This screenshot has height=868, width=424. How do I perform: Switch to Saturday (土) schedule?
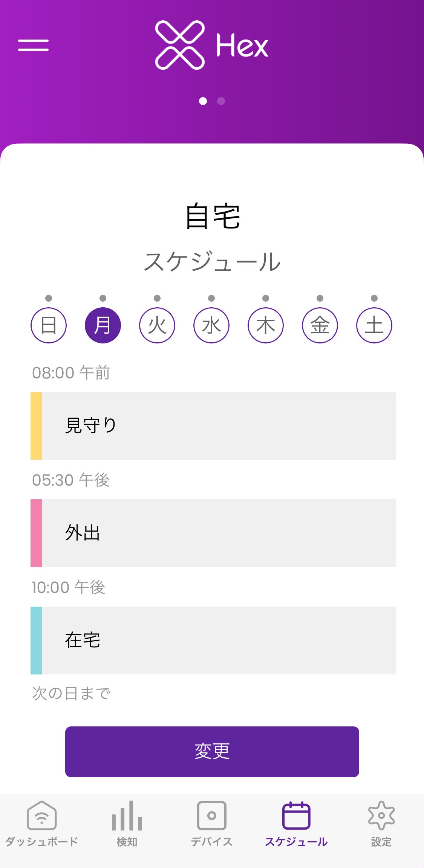[374, 325]
